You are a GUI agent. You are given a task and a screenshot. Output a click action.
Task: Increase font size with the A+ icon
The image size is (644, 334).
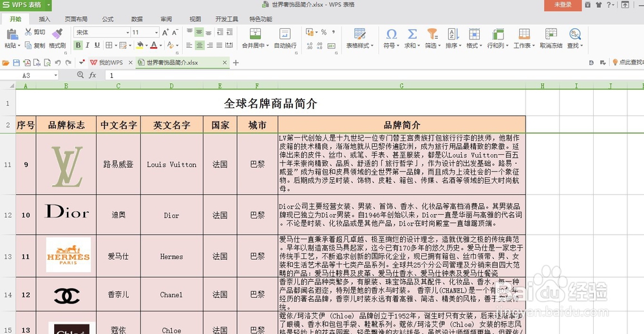166,32
